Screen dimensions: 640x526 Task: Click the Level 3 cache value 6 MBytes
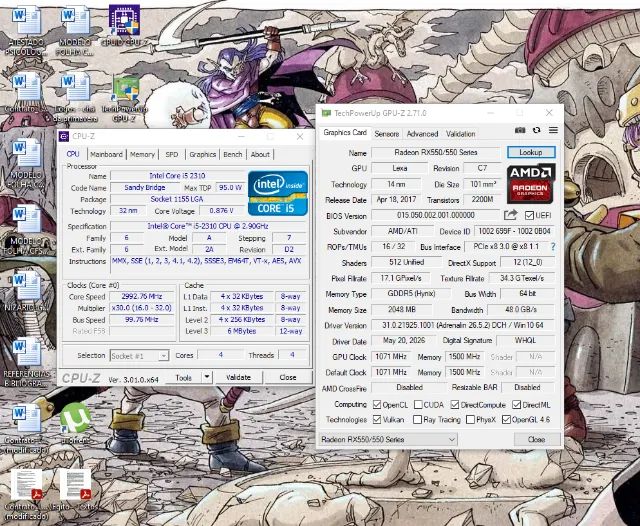(242, 331)
